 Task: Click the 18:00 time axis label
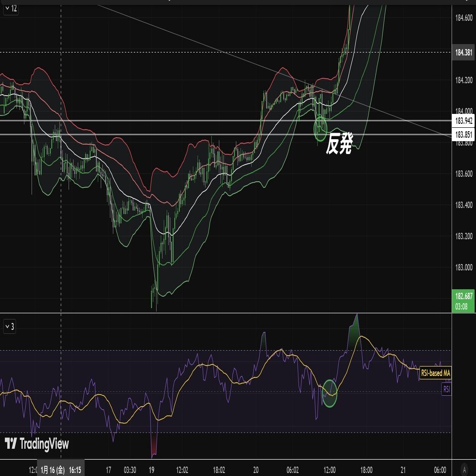pyautogui.click(x=366, y=470)
